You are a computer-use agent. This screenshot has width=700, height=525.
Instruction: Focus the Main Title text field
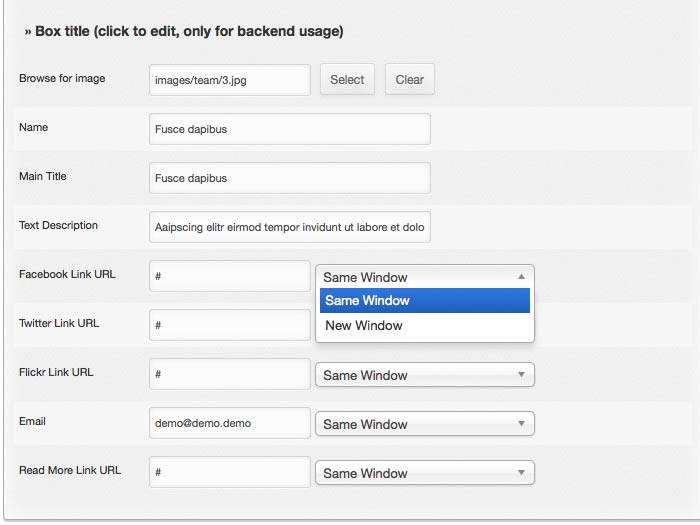pos(289,178)
